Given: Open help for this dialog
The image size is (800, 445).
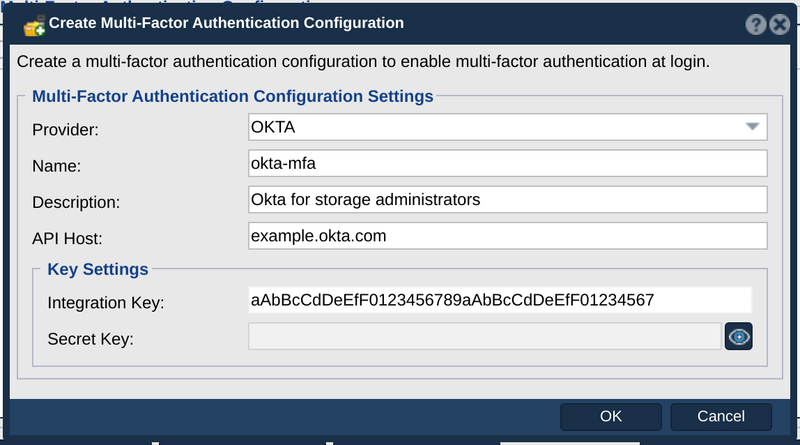Looking at the screenshot, I should click(756, 24).
